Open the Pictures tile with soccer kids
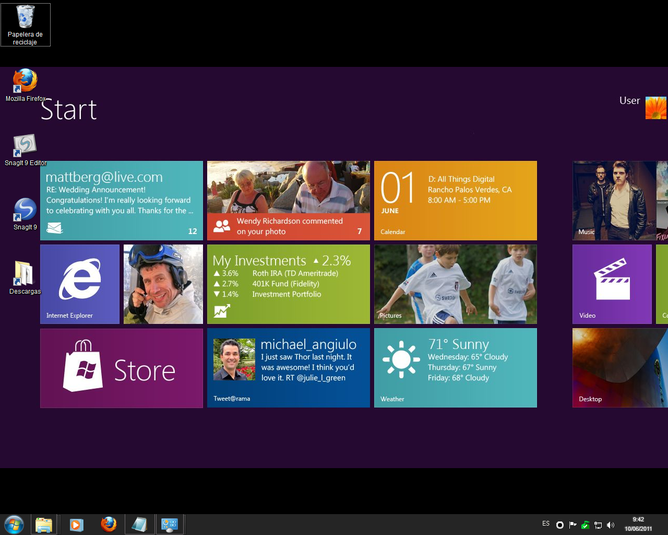Screen dimensions: 668x535 pyautogui.click(x=455, y=284)
